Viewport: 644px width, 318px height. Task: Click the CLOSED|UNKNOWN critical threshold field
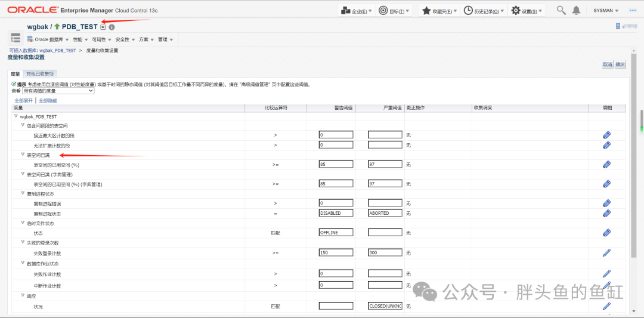click(x=385, y=306)
